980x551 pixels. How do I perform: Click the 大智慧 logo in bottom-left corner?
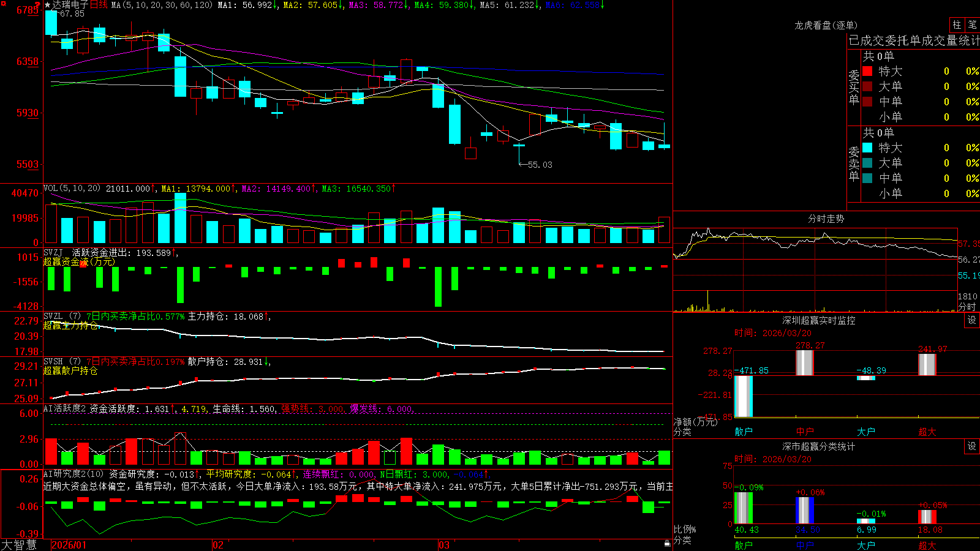[19, 545]
